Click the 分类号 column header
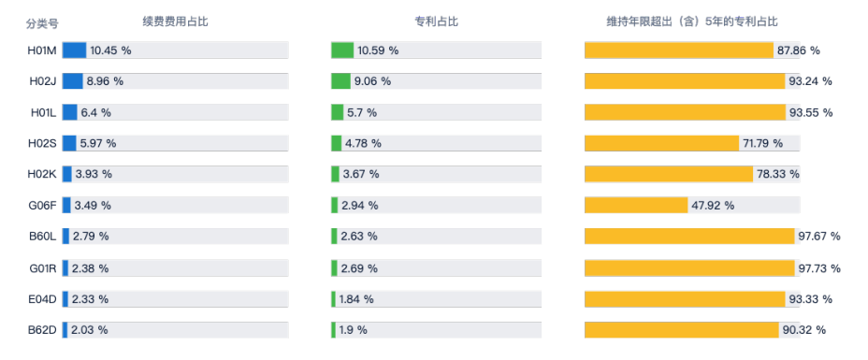The image size is (868, 360). pos(42,23)
